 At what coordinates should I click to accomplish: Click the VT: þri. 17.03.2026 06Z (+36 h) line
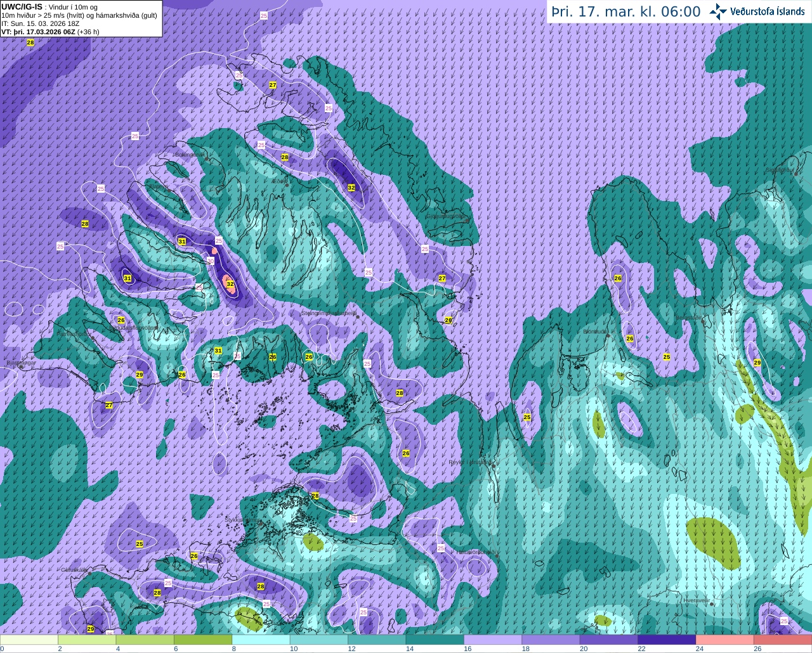click(50, 31)
